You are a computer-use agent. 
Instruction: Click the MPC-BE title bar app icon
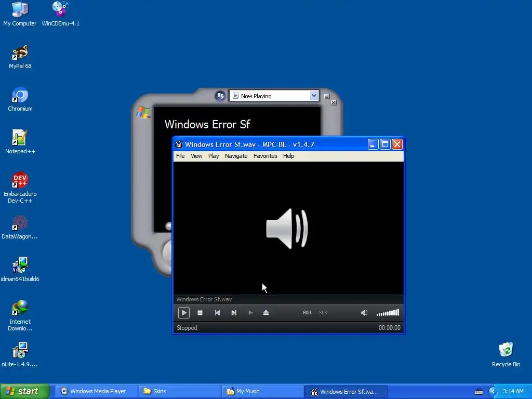coord(179,144)
